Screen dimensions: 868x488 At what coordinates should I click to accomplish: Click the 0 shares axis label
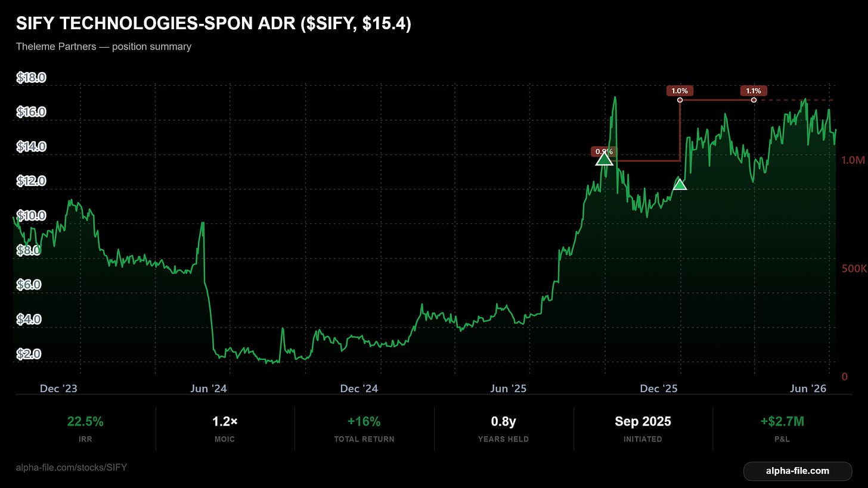click(844, 377)
